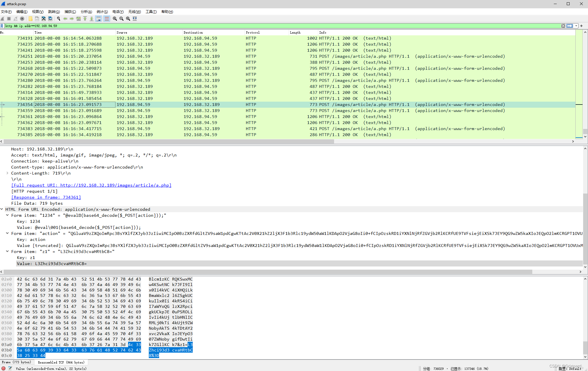Select the Key: action detail line

click(31, 239)
